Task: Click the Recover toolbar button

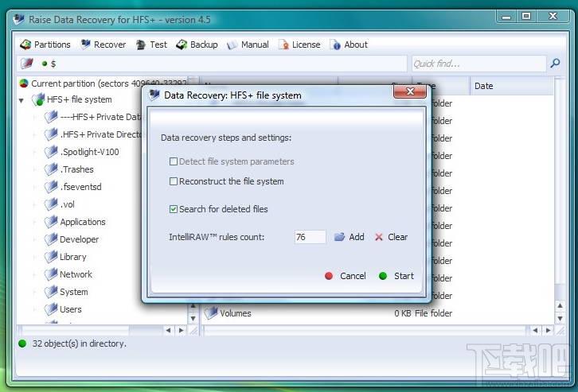Action: [x=103, y=45]
